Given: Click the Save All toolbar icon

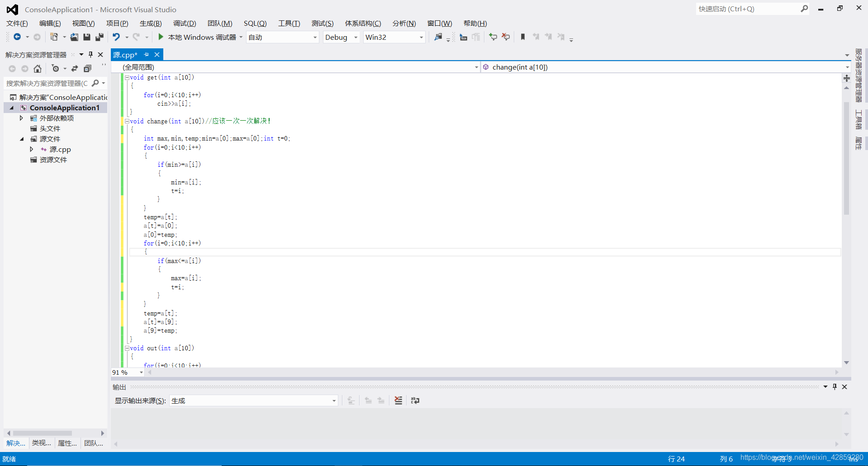Looking at the screenshot, I should pyautogui.click(x=100, y=37).
